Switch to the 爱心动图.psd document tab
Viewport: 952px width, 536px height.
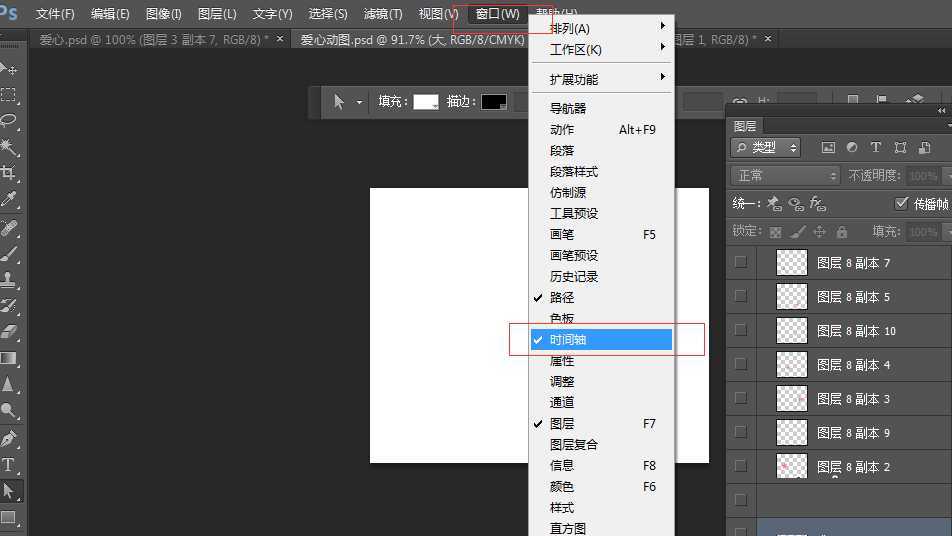405,40
